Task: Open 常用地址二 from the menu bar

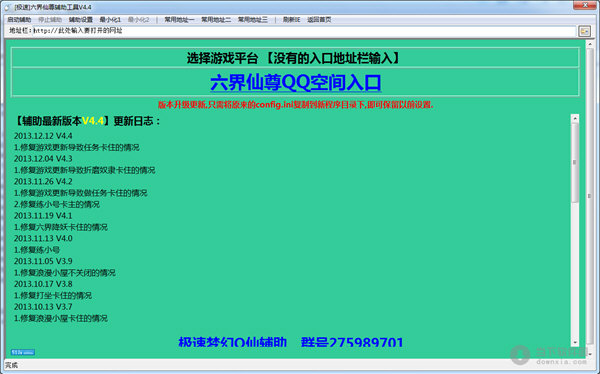Action: pyautogui.click(x=216, y=20)
